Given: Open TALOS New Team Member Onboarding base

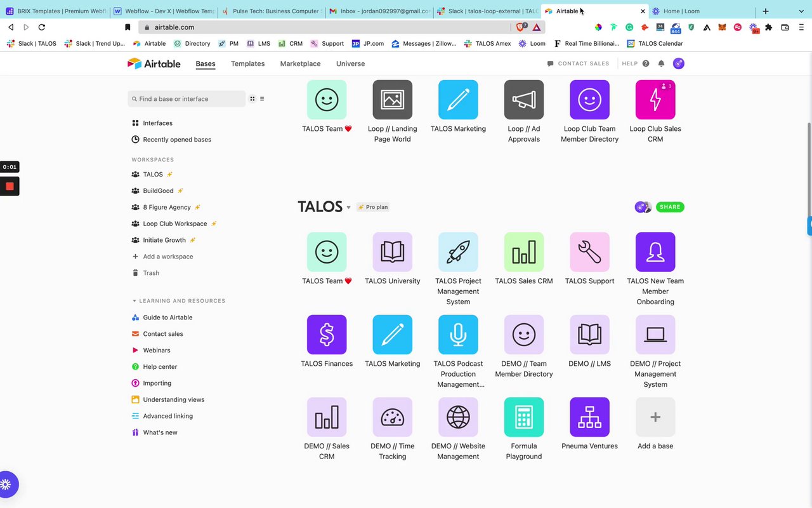Looking at the screenshot, I should pyautogui.click(x=655, y=252).
